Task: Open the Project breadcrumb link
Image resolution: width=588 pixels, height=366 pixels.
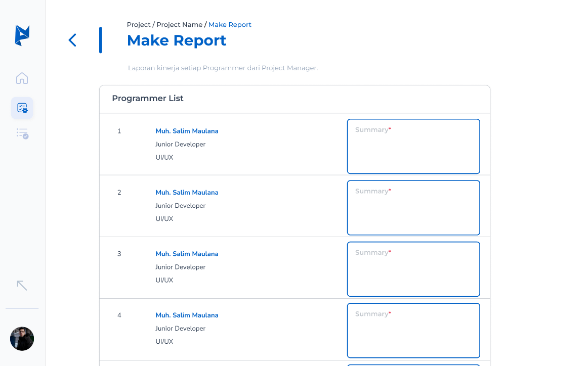Action: coord(138,25)
